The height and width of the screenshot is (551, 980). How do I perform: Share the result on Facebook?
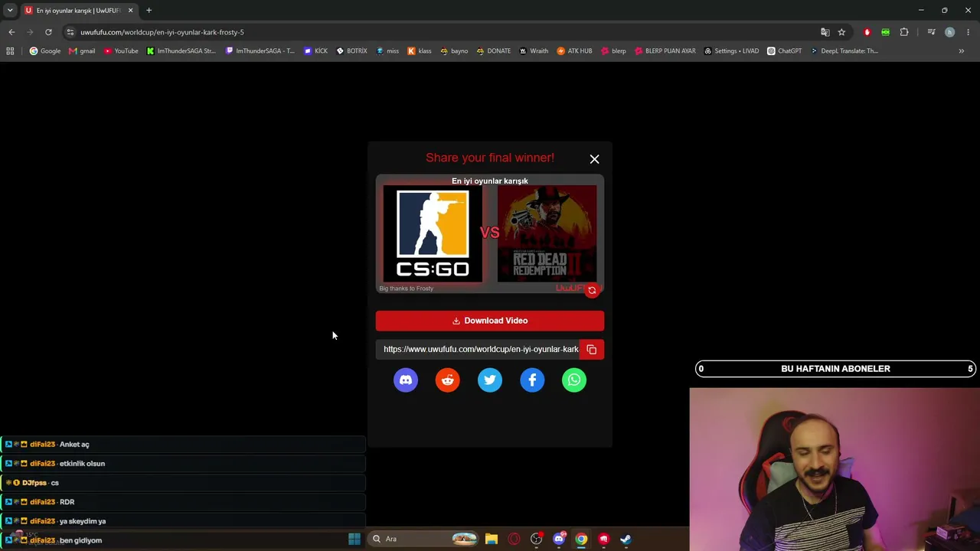coord(532,380)
